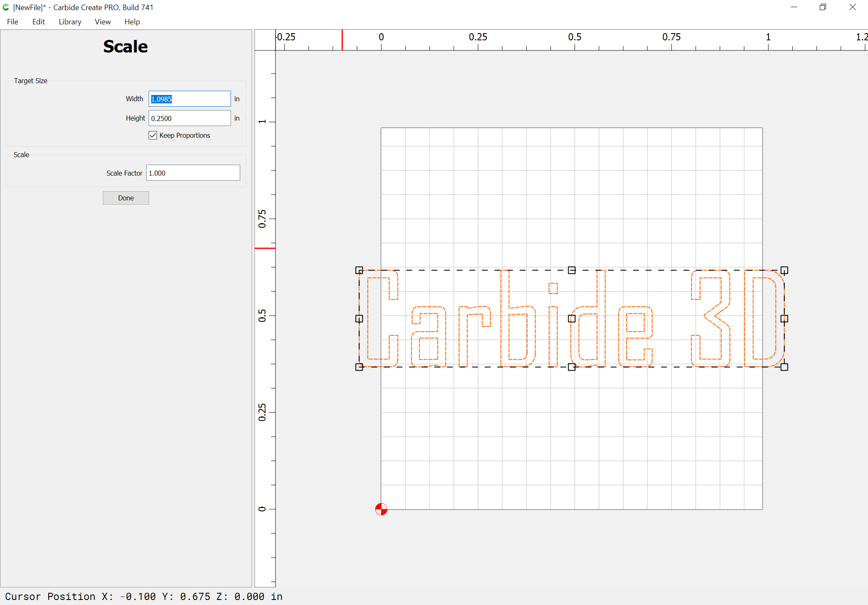The height and width of the screenshot is (605, 868).
Task: Click the right-middle selection handle
Action: pos(784,318)
